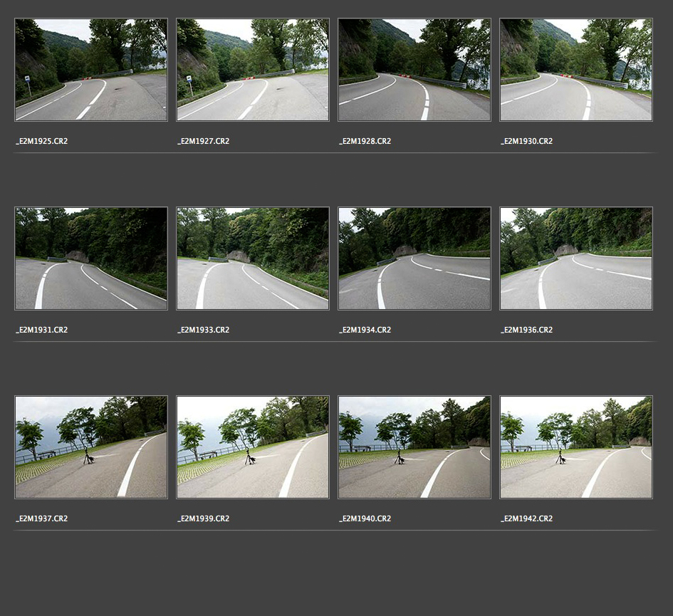Click the filename label _E2M1925.CR2

tap(42, 141)
